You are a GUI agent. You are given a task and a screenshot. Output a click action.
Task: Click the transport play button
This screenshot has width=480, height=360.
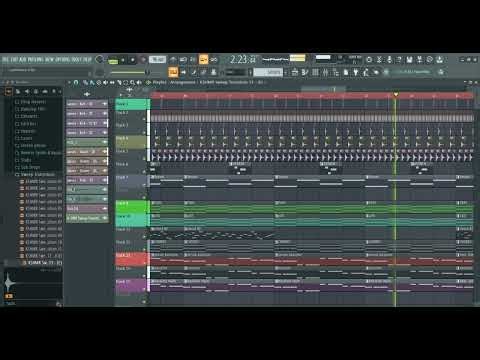123,60
